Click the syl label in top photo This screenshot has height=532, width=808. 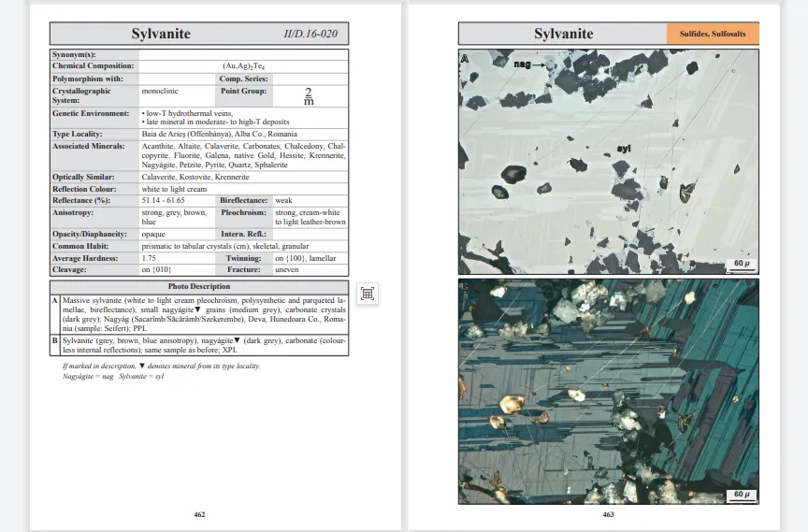622,148
